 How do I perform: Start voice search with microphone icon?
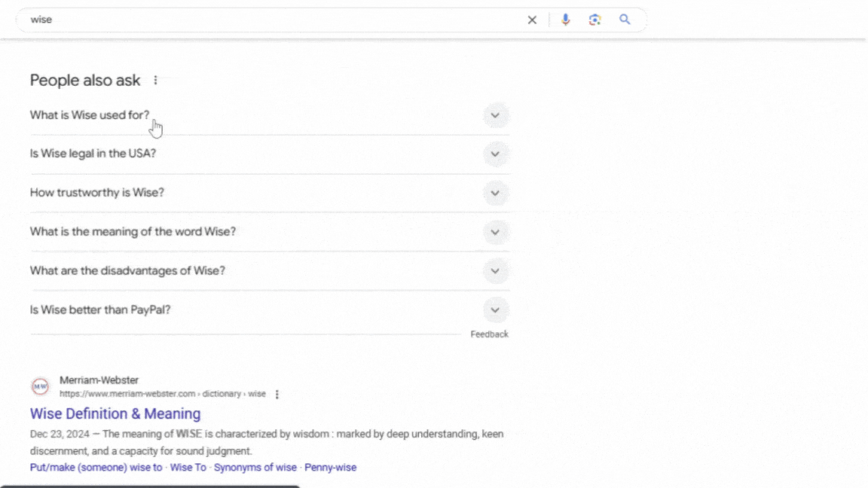[565, 20]
